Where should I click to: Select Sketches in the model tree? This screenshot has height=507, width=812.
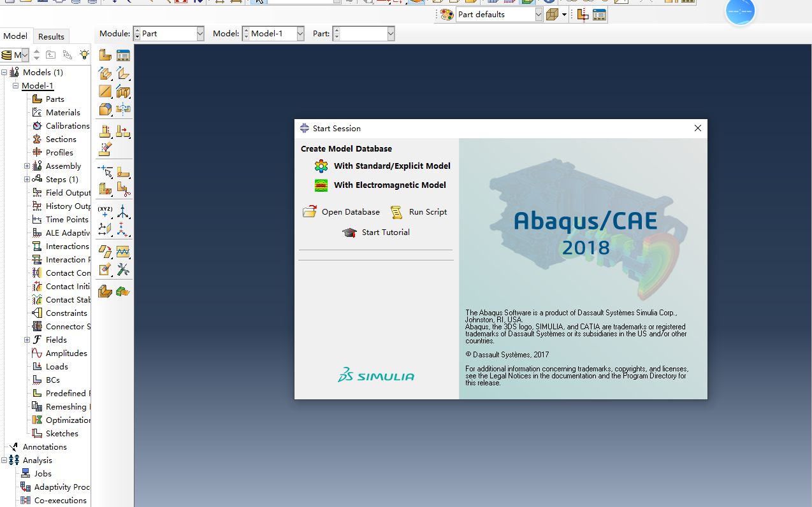pos(62,433)
